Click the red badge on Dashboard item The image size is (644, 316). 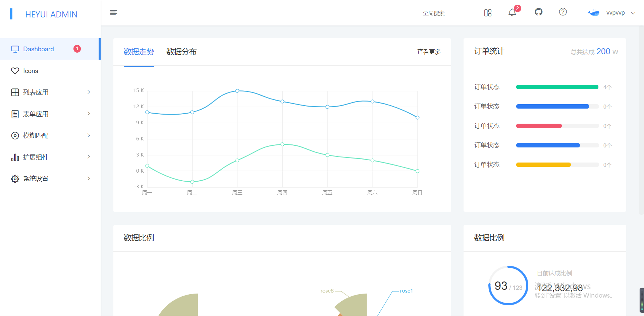[77, 49]
